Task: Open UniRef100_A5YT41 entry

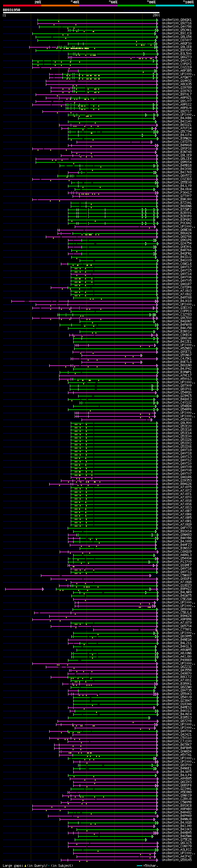Action: [177, 755]
